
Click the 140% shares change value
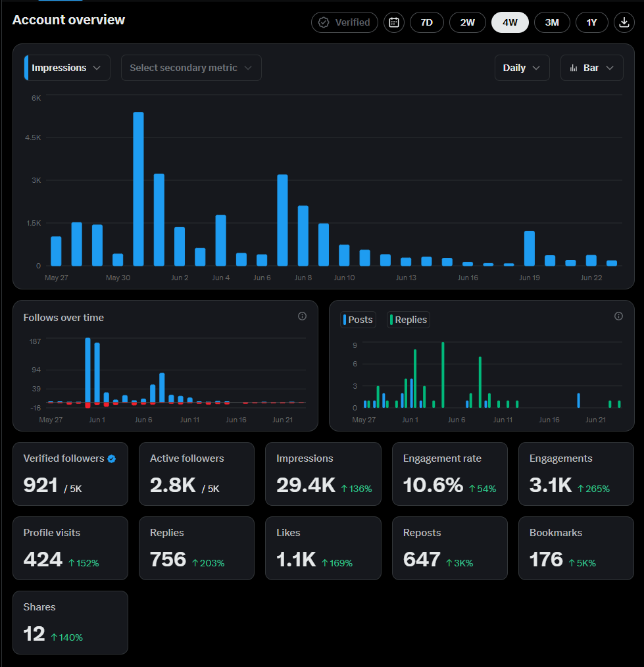tap(67, 637)
